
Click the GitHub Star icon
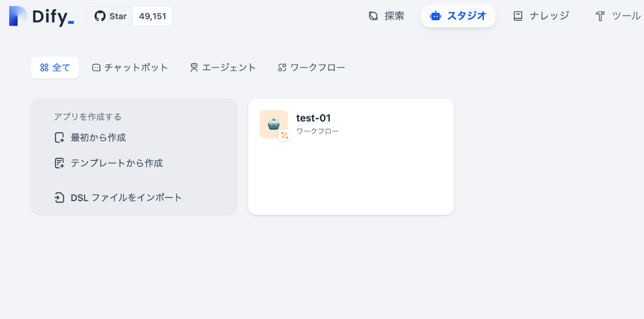pos(100,16)
